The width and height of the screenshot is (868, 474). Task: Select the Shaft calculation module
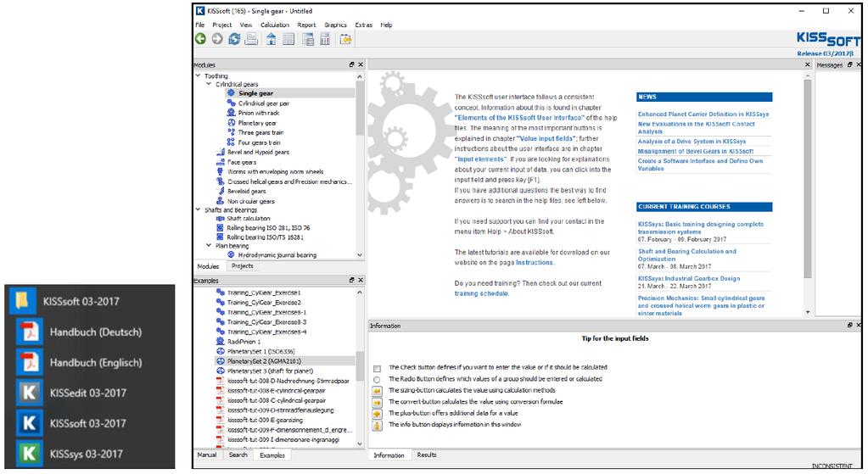point(248,219)
